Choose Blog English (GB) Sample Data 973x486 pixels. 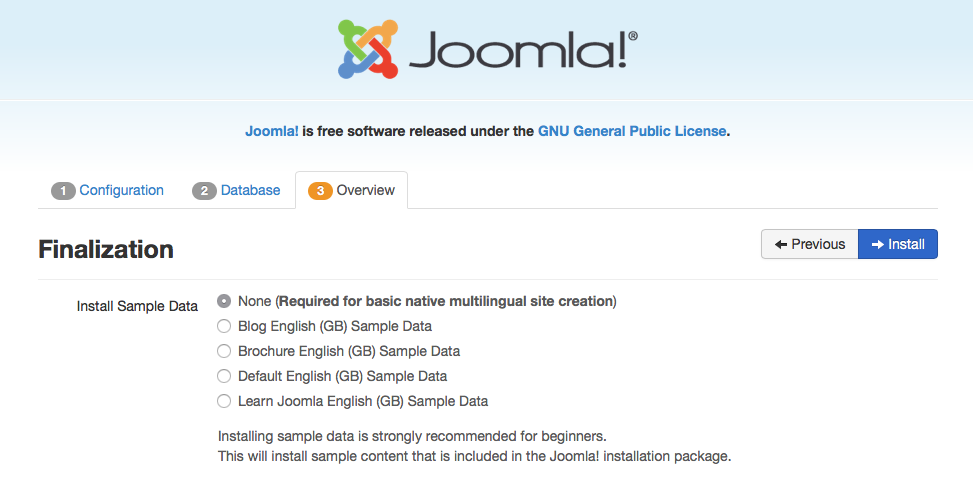224,326
